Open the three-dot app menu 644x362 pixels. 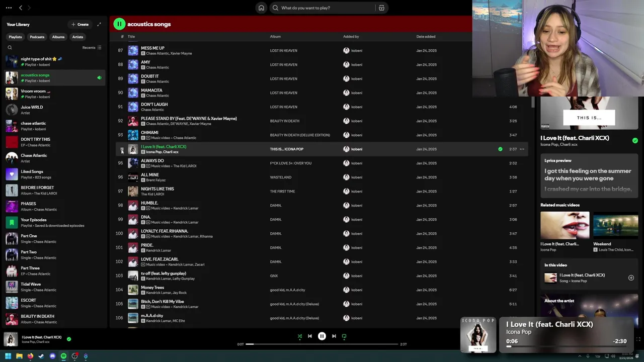point(9,8)
